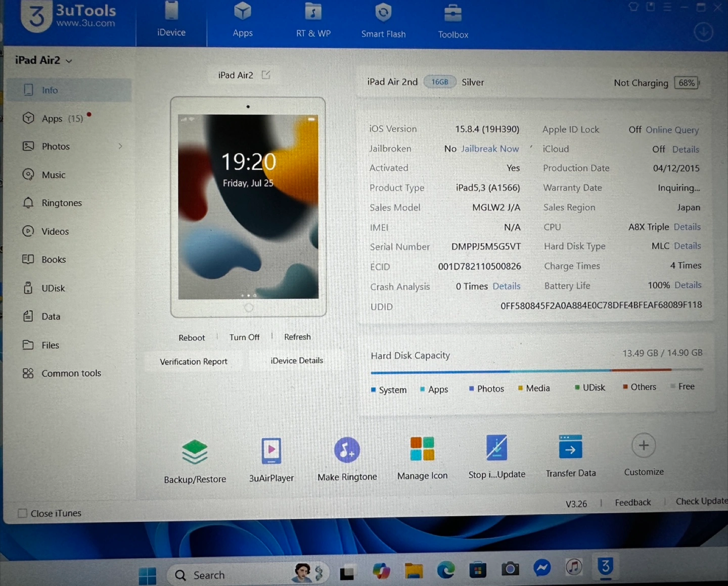Open iTunes from the taskbar
Screen dimensions: 728x586
coord(574,567)
